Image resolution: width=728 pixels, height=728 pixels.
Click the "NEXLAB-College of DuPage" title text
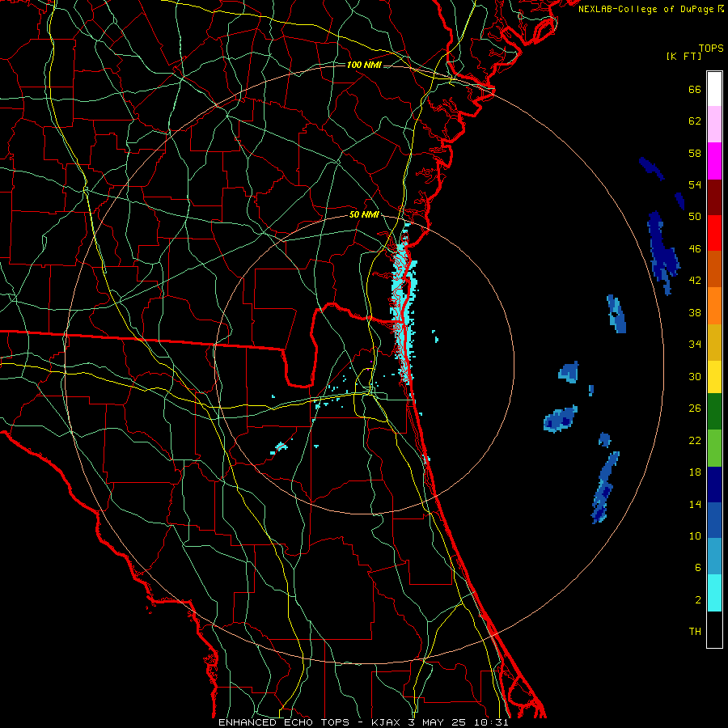click(x=647, y=9)
